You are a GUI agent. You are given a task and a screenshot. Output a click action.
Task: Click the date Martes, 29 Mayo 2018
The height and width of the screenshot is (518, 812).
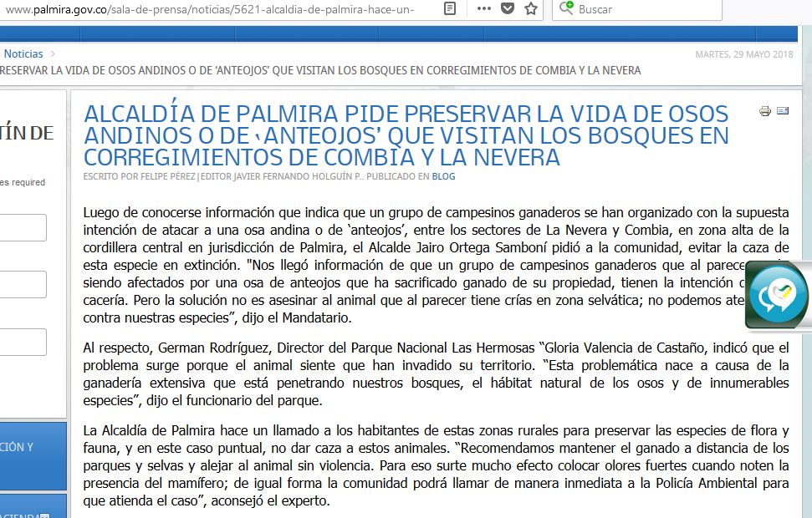point(743,54)
